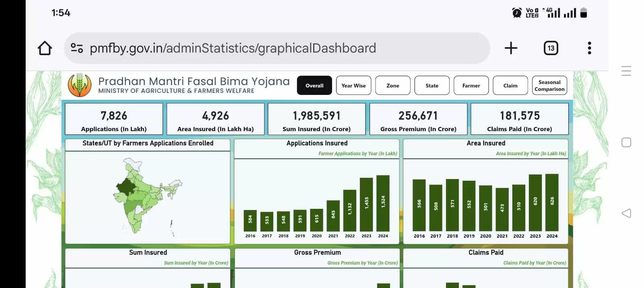
Task: Click 2016 bar in Applications Insured chart
Action: pos(250,220)
